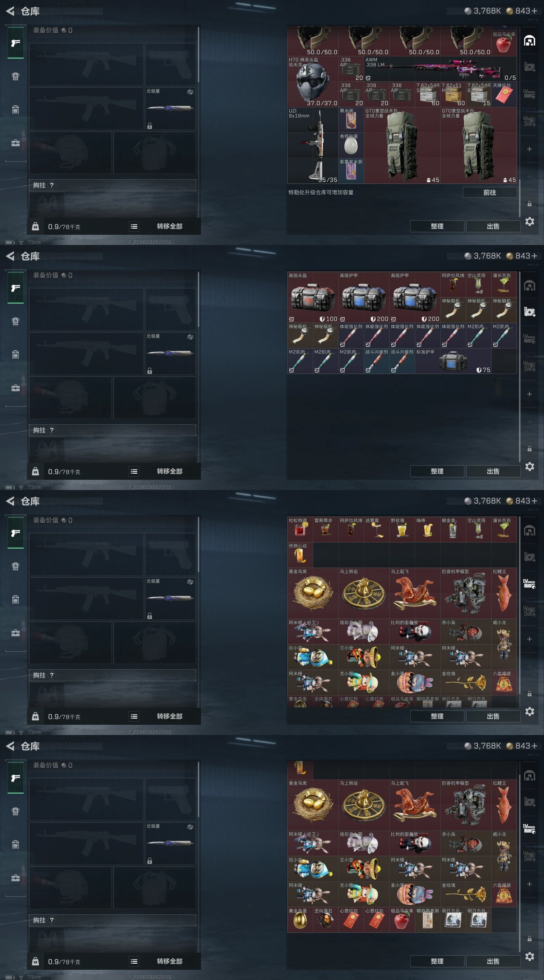This screenshot has width=544, height=980.
Task: Click 出售 below the GTO backpacks
Action: 493,226
